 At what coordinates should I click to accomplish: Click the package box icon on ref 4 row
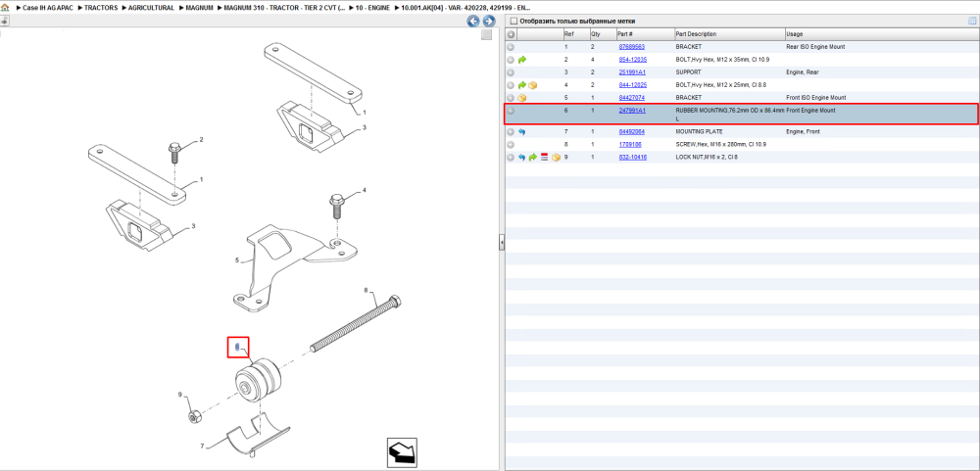coord(533,85)
